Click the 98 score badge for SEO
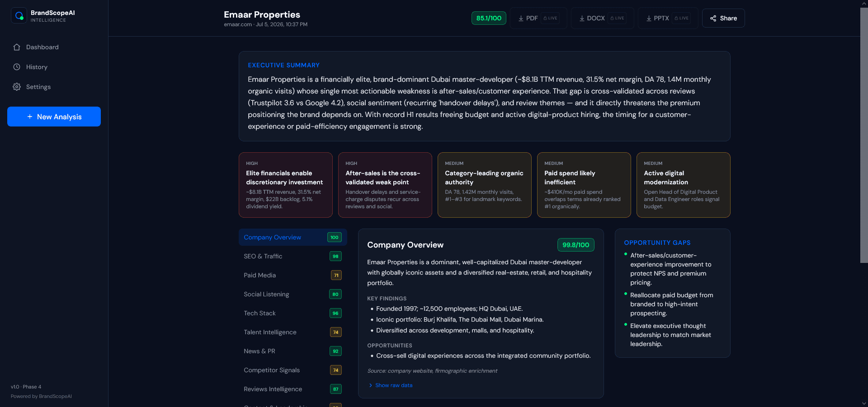868x407 pixels. pos(335,256)
